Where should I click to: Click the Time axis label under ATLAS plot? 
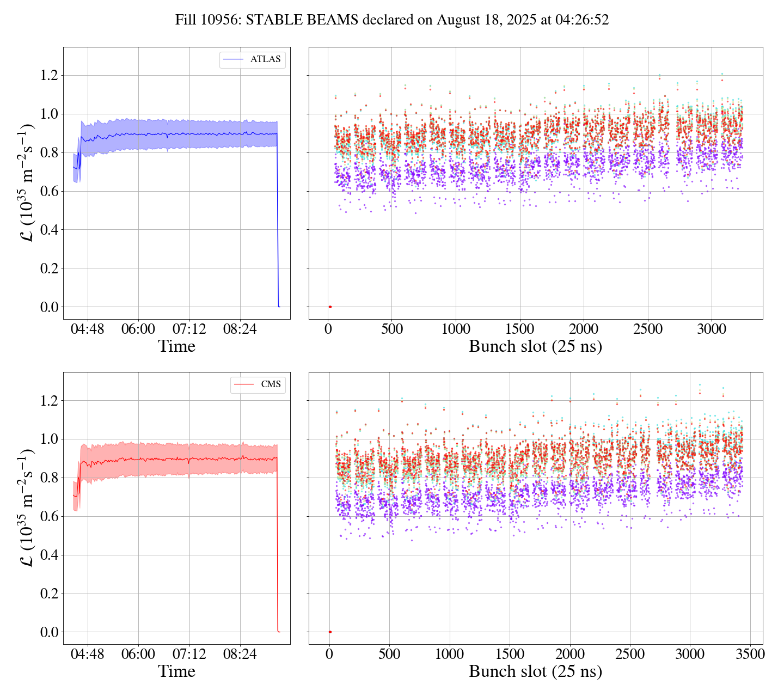click(x=176, y=346)
